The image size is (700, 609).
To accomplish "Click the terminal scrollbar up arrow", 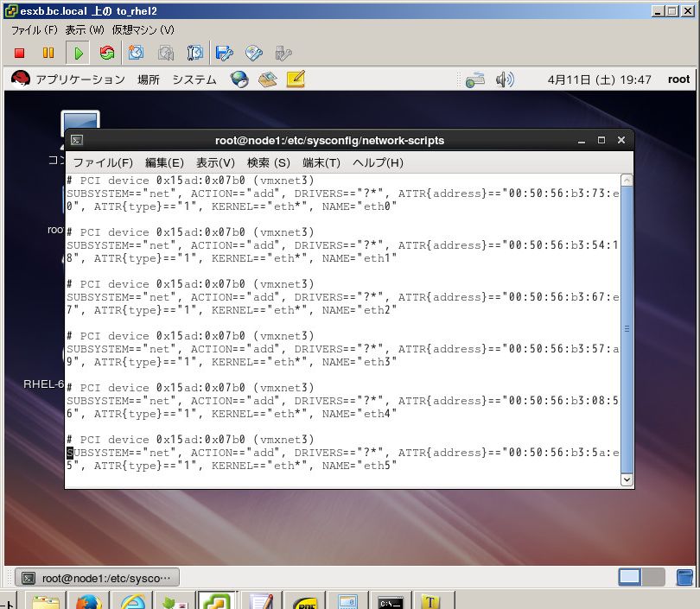I will tap(627, 181).
